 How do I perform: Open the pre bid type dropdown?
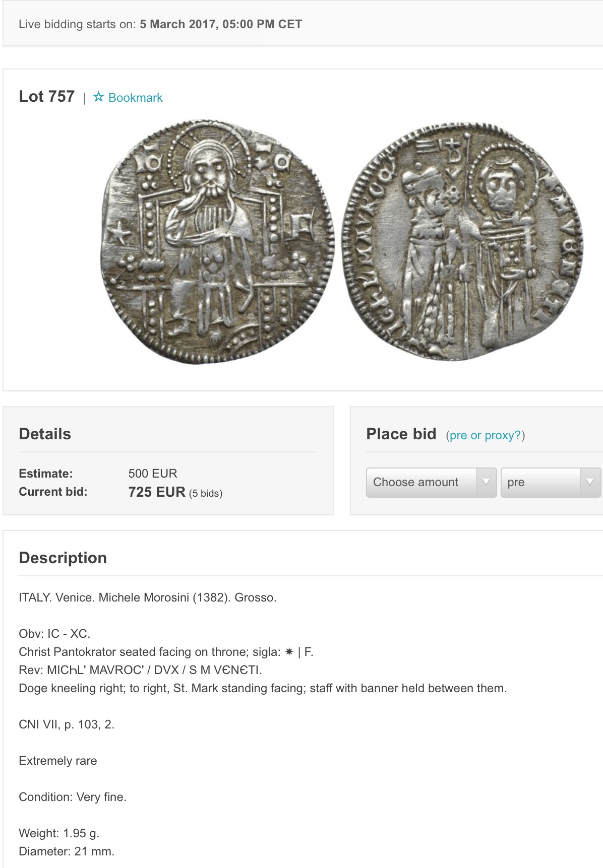(x=551, y=483)
